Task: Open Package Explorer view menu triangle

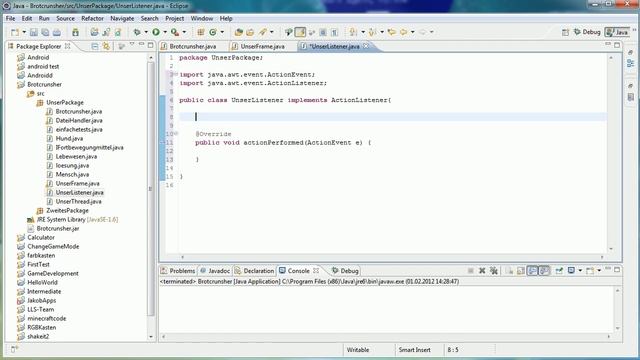Action: coord(131,45)
